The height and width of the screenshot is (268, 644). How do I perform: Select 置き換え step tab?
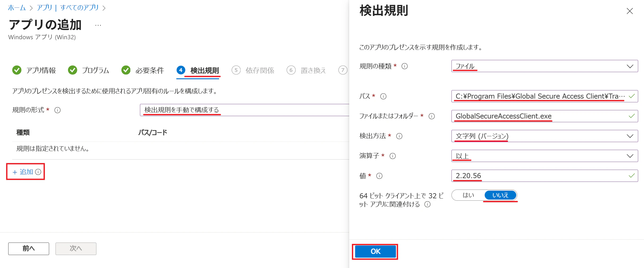click(x=306, y=70)
